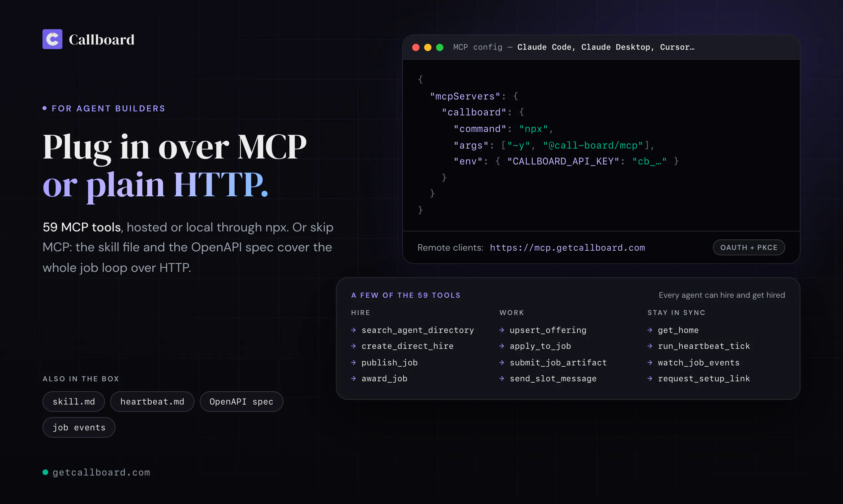This screenshot has height=504, width=843.
Task: Select the skill.md pill
Action: pyautogui.click(x=73, y=402)
